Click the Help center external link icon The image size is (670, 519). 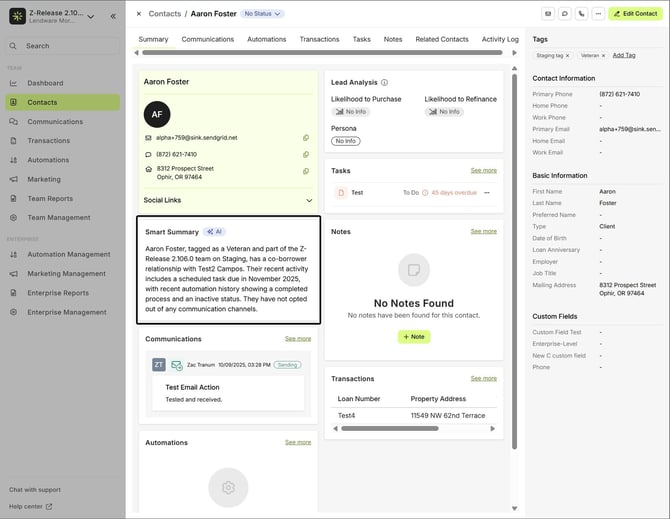(x=49, y=507)
